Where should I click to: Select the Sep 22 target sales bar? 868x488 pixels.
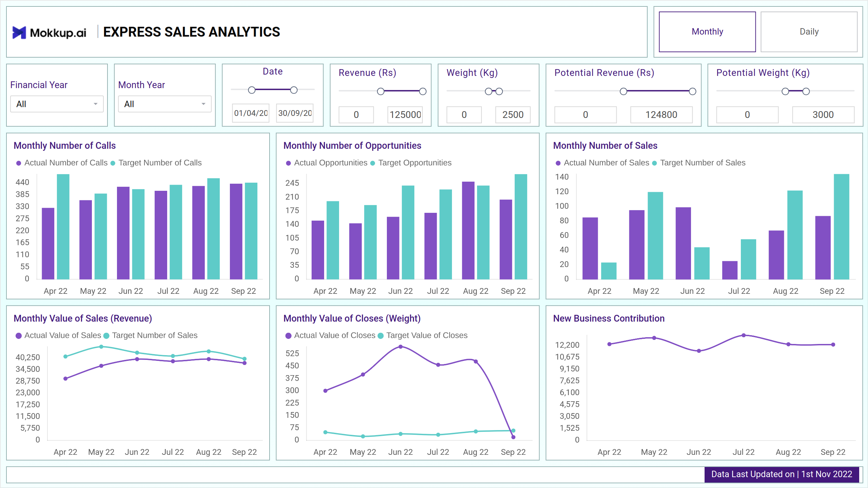click(842, 227)
